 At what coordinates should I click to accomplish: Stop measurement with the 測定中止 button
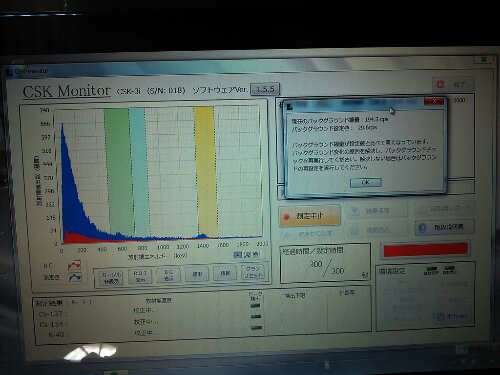pyautogui.click(x=309, y=216)
